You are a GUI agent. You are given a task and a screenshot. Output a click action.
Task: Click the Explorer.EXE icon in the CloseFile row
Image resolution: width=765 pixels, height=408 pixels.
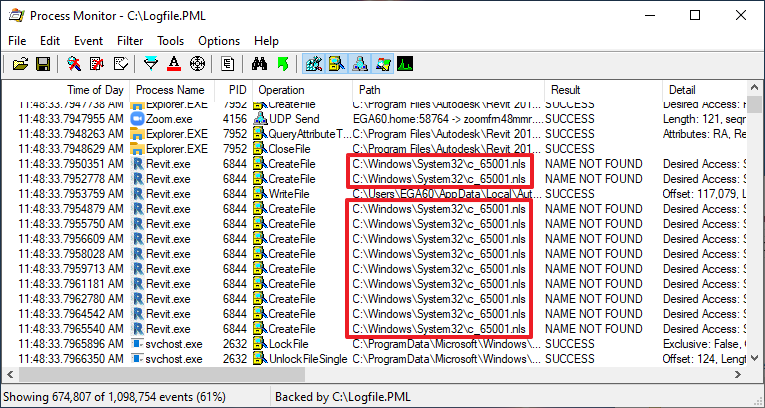click(x=138, y=149)
